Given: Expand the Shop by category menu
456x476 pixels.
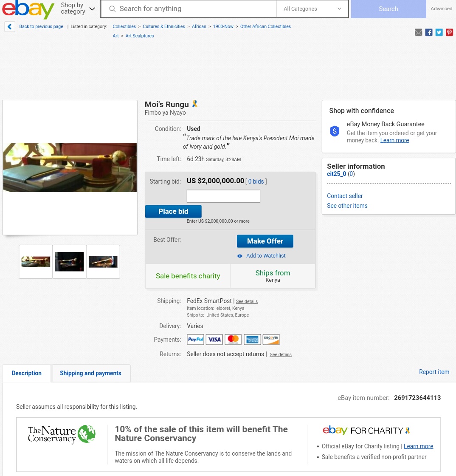Looking at the screenshot, I should 78,8.
